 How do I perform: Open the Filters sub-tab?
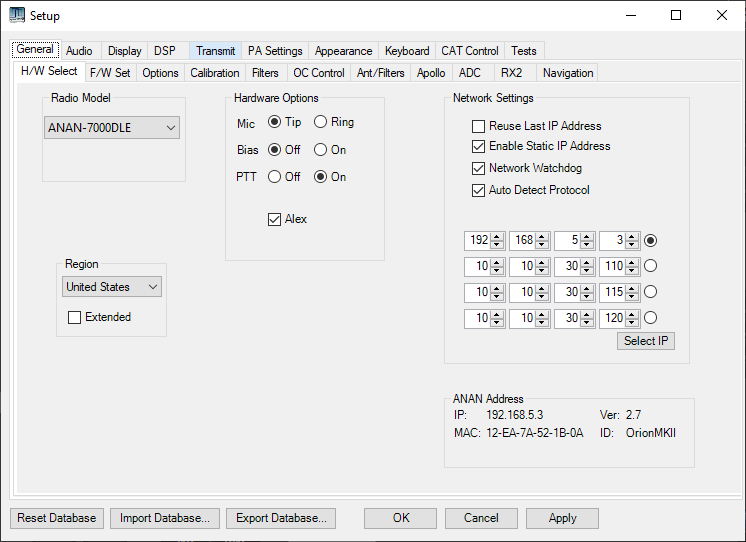(x=265, y=73)
